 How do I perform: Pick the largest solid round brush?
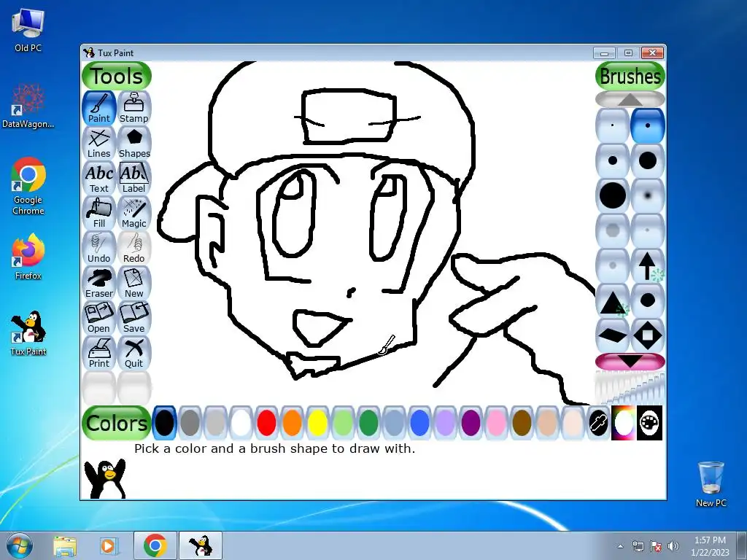(613, 195)
